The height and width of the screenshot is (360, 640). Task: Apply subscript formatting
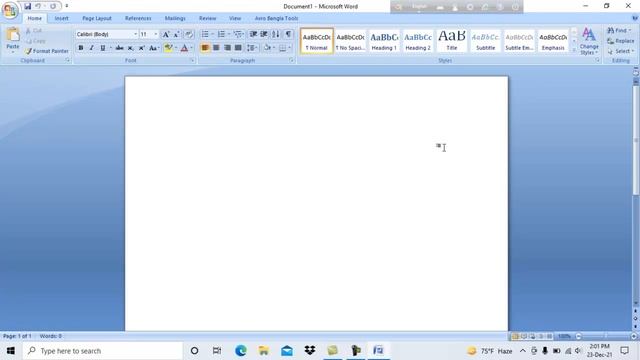(x=130, y=48)
